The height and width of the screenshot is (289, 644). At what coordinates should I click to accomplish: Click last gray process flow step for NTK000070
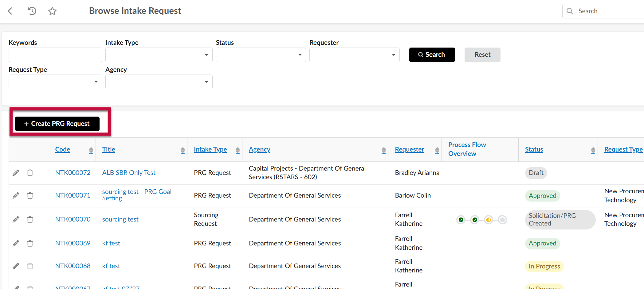(x=502, y=220)
